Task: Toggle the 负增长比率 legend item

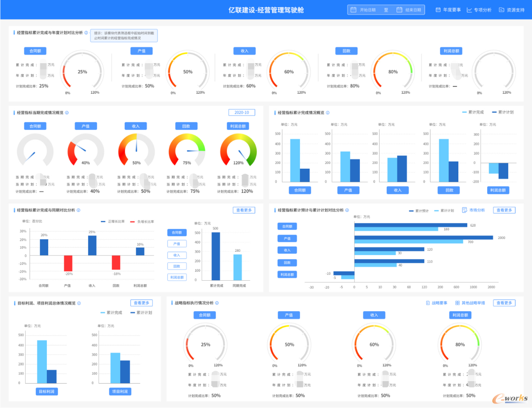Action: click(142, 222)
